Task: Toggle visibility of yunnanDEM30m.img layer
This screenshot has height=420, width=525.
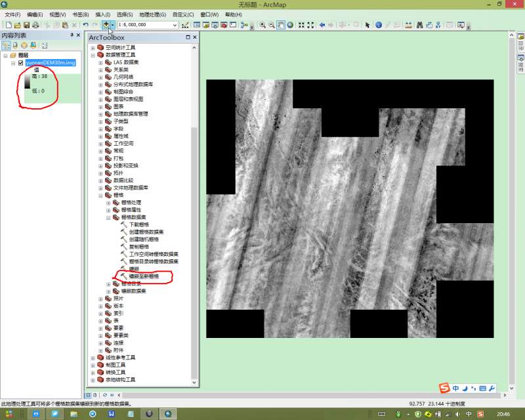Action: (21, 62)
